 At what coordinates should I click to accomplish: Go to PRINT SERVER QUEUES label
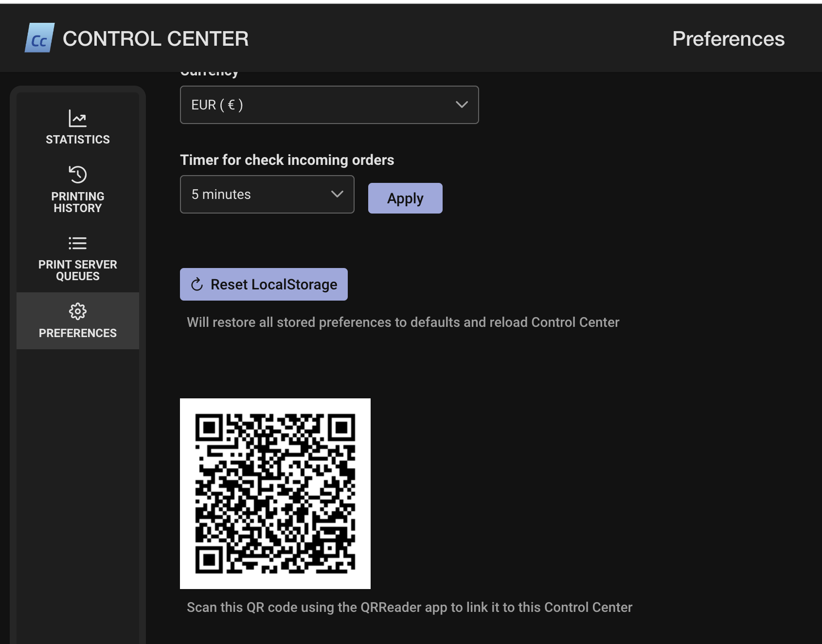(78, 270)
